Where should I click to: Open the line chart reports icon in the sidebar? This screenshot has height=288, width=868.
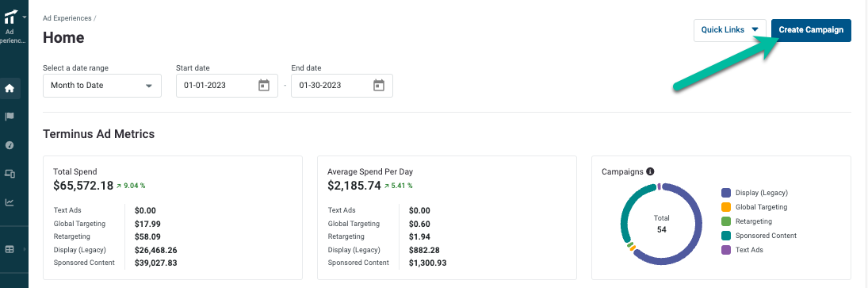point(10,202)
